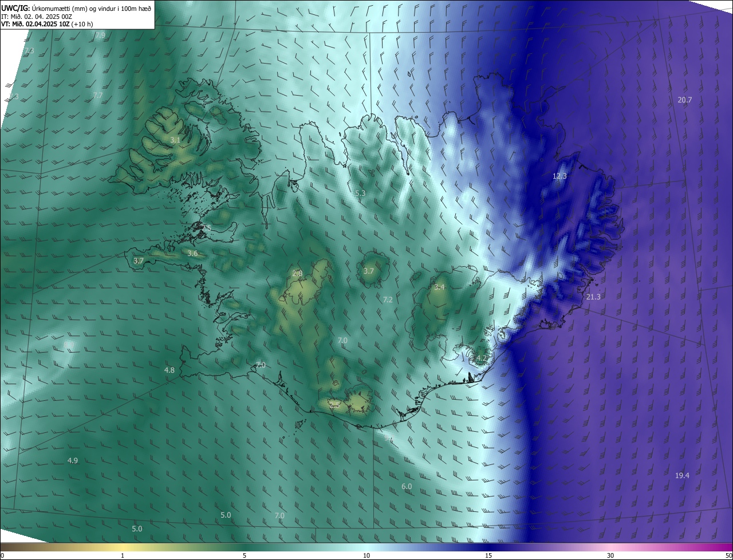Click the tick label 1 on the colour scale
The image size is (733, 560).
(123, 555)
